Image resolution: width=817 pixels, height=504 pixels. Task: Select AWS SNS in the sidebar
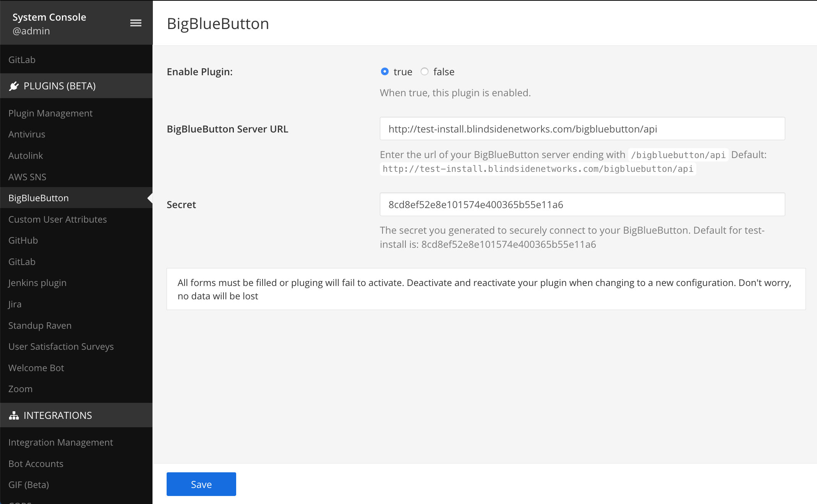pyautogui.click(x=27, y=177)
